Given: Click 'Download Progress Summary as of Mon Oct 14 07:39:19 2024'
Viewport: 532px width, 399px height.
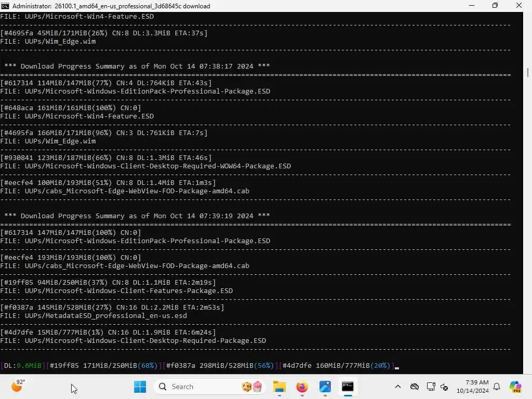Looking at the screenshot, I should coord(137,216).
